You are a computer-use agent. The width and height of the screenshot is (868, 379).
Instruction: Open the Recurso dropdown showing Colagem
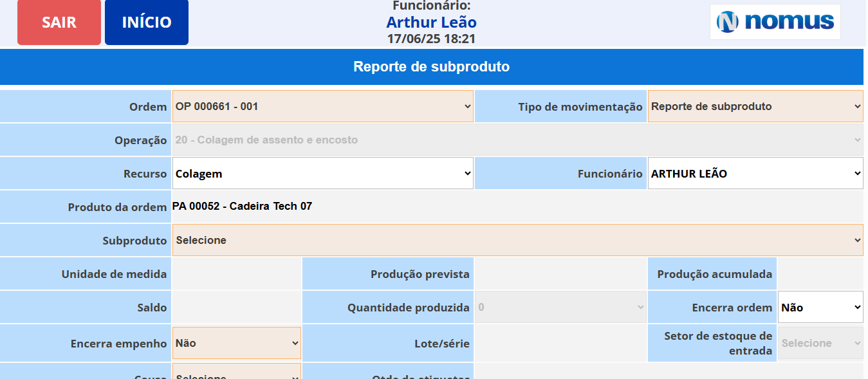(323, 174)
